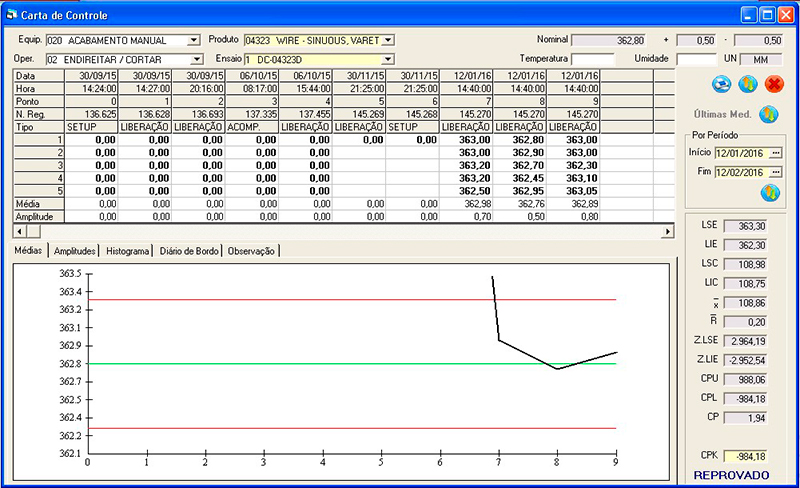
Task: Click the LSE value field
Action: coord(745,226)
